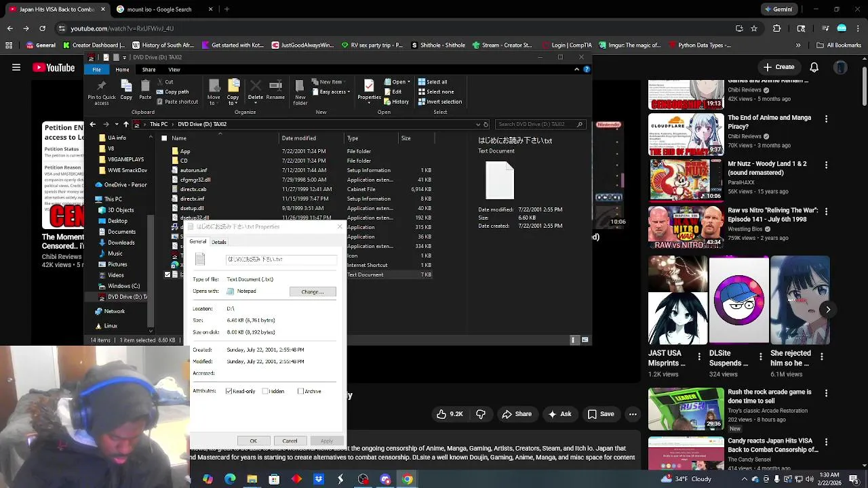Toggle the Hidden attribute checkbox
868x488 pixels.
pos(266,391)
